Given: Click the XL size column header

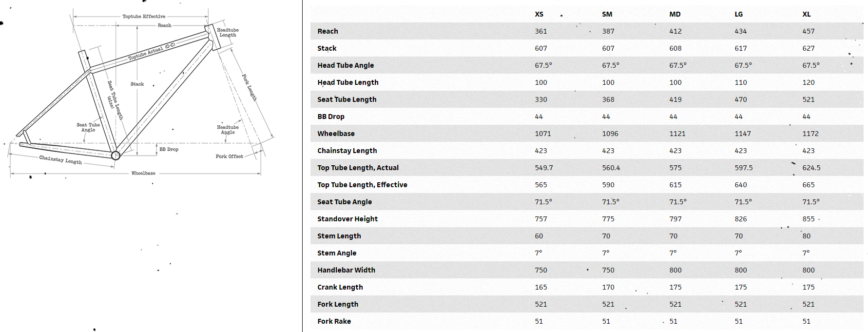Looking at the screenshot, I should [x=807, y=14].
